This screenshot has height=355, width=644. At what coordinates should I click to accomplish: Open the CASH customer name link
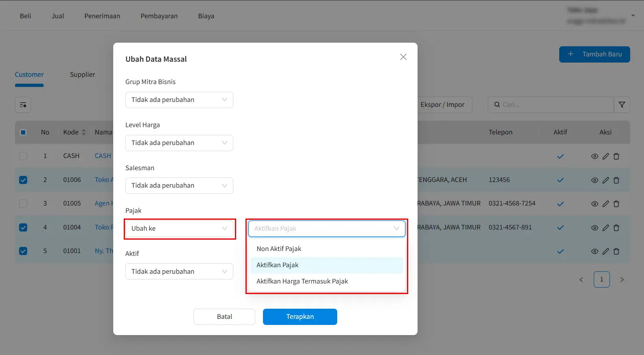(x=103, y=156)
